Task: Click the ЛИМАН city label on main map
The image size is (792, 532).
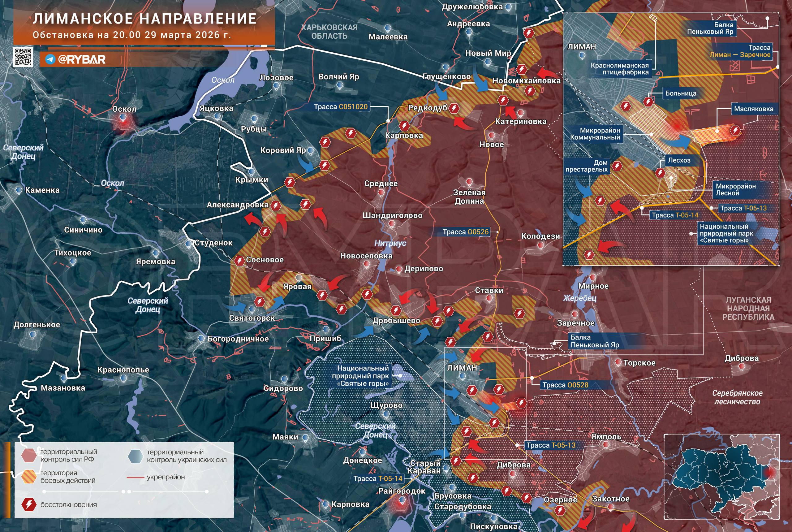Action: pos(462,368)
